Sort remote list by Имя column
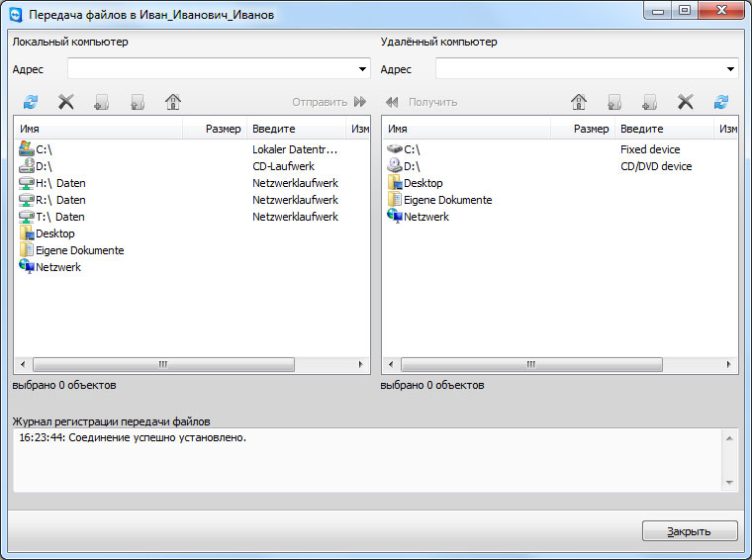 (x=466, y=129)
